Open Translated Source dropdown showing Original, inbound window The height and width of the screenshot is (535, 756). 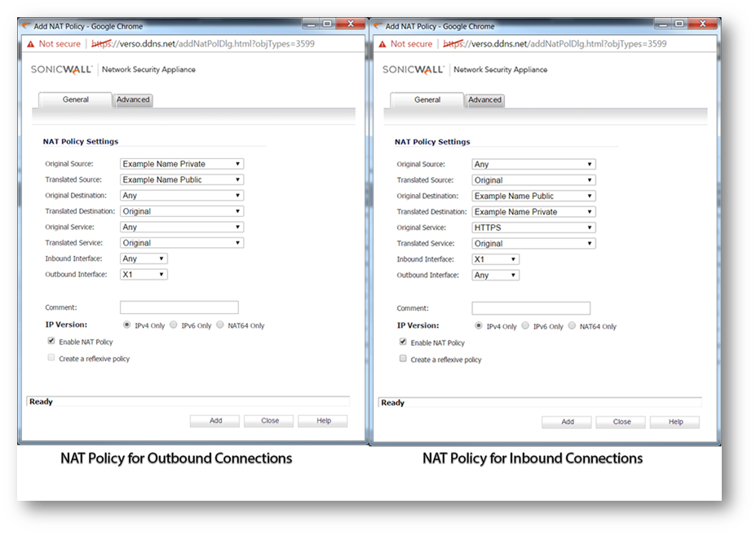click(x=533, y=180)
